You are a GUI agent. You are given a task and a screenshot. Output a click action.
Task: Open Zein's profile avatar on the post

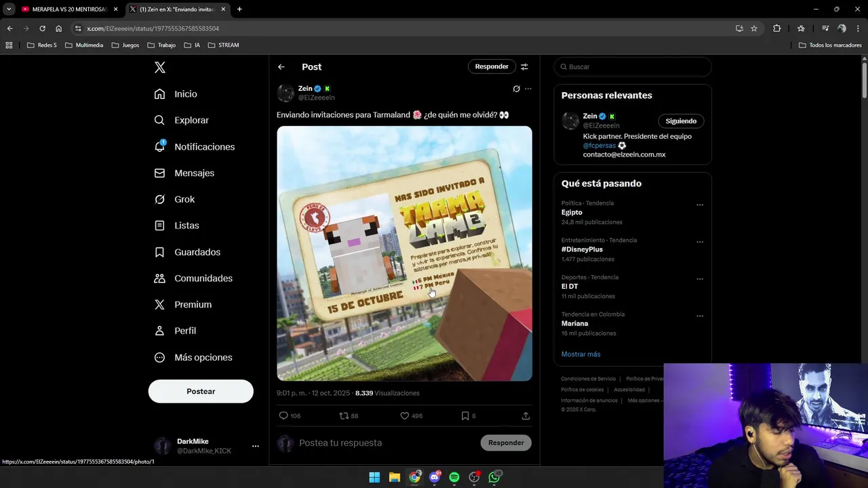[x=285, y=93]
